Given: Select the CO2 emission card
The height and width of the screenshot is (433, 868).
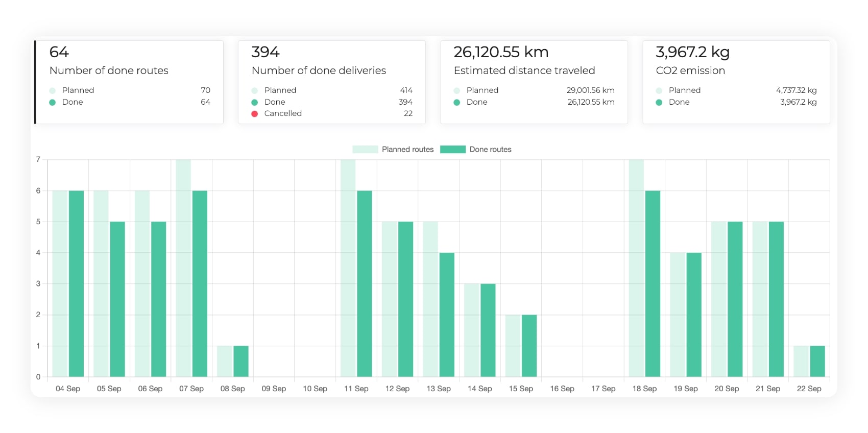Looking at the screenshot, I should (736, 82).
